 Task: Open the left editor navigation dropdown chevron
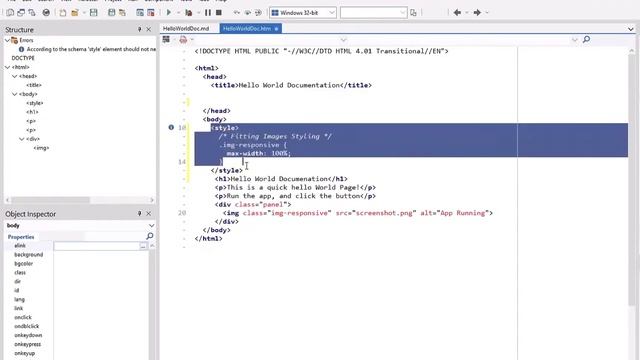coord(343,40)
